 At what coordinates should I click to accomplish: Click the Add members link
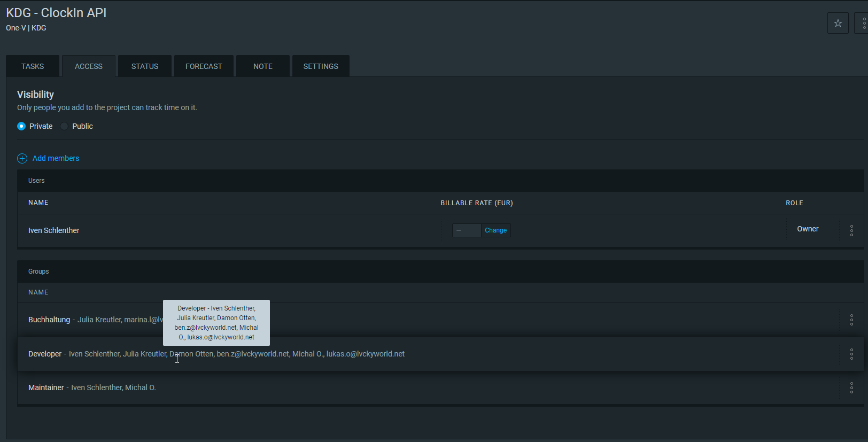coord(56,158)
